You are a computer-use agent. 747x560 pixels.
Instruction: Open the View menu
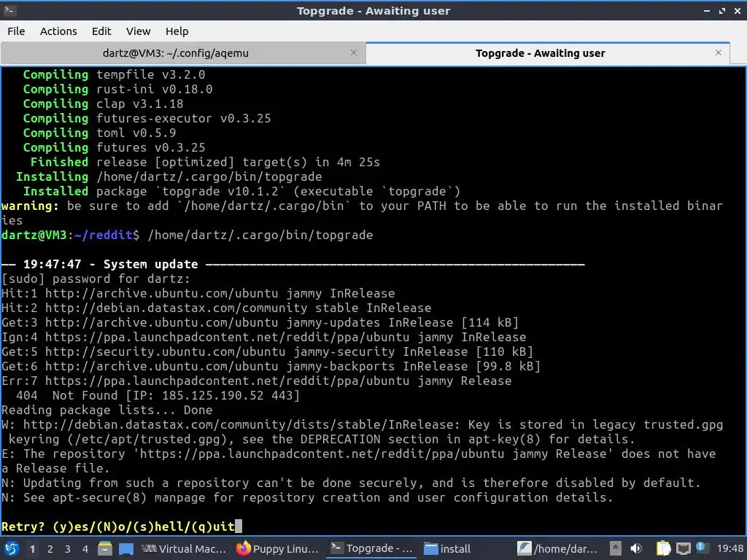tap(138, 31)
